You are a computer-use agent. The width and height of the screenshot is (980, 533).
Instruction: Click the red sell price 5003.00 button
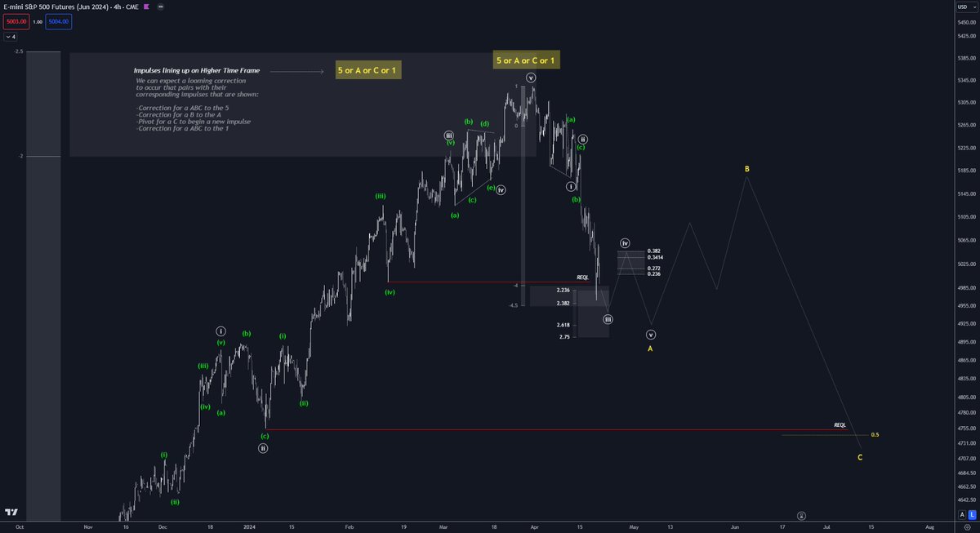pyautogui.click(x=18, y=23)
